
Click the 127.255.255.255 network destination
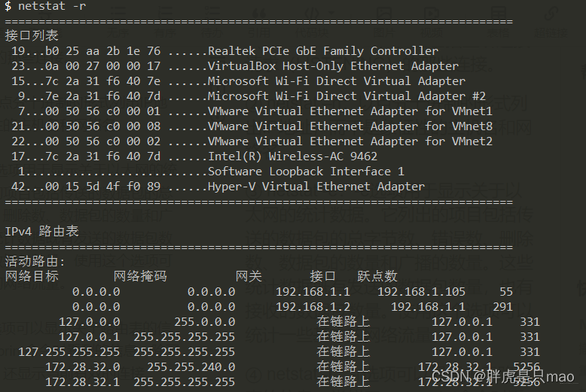pyautogui.click(x=69, y=351)
